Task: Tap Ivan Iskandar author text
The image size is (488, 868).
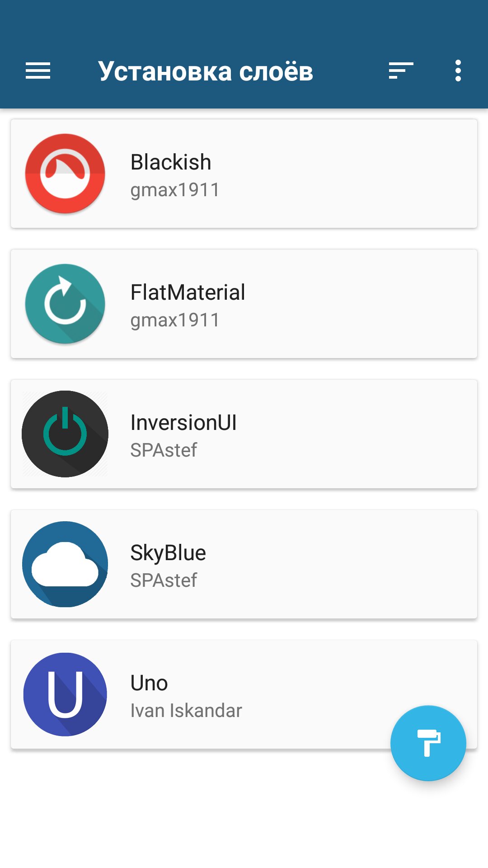Action: [x=186, y=711]
